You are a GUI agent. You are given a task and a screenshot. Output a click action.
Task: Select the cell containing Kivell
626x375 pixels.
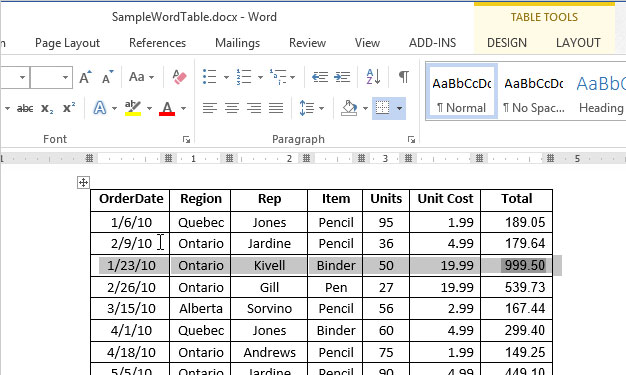point(269,266)
